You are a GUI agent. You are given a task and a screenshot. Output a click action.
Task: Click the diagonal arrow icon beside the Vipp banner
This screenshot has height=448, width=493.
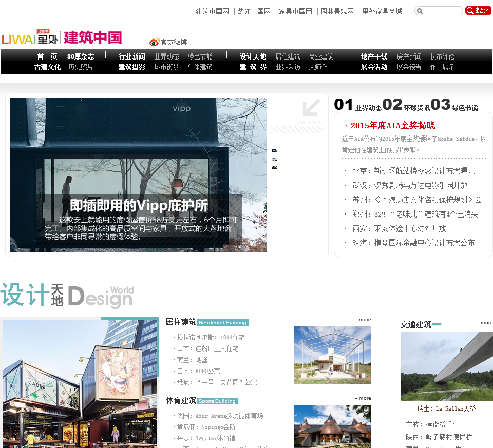(x=311, y=107)
